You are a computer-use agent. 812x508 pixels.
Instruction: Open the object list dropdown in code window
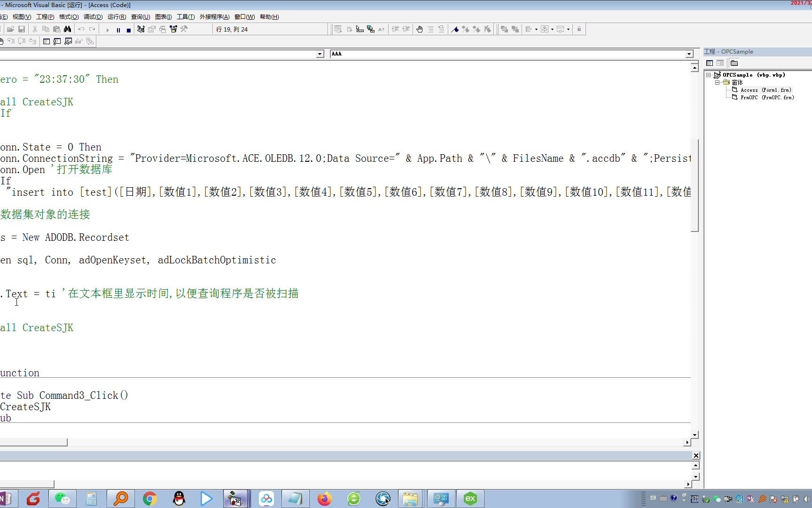pos(320,54)
